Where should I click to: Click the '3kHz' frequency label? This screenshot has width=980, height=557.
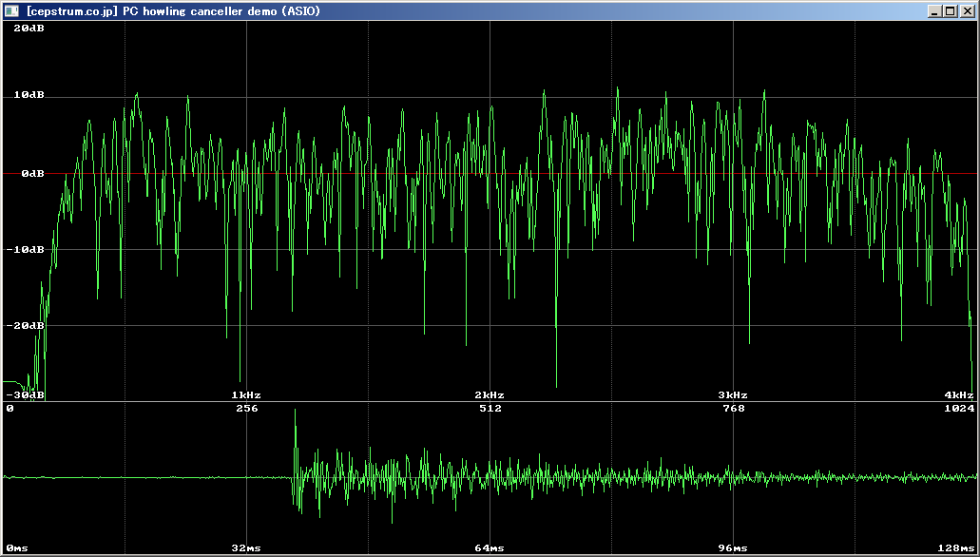(733, 395)
